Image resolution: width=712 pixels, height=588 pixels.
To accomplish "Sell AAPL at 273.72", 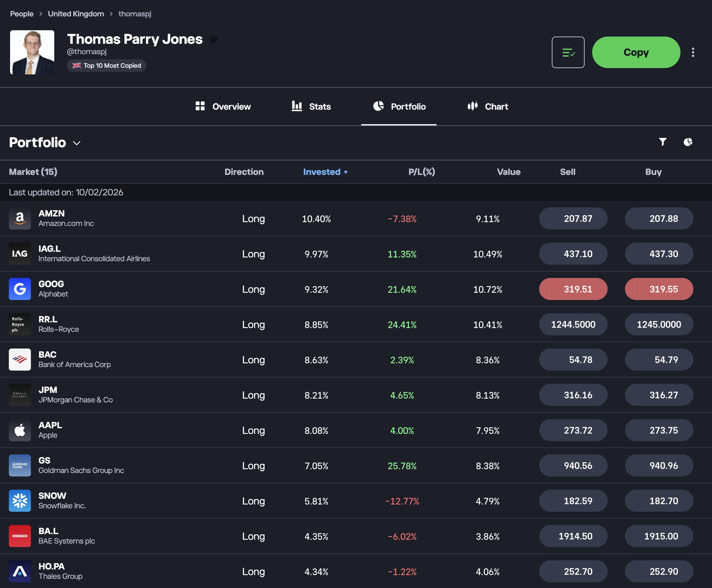I will tap(573, 430).
